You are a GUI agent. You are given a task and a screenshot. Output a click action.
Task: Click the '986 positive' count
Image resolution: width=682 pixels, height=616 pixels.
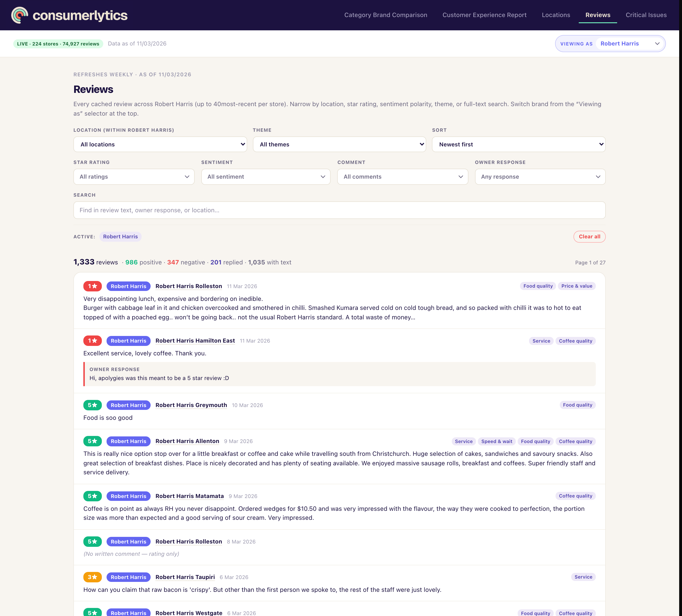(x=144, y=262)
